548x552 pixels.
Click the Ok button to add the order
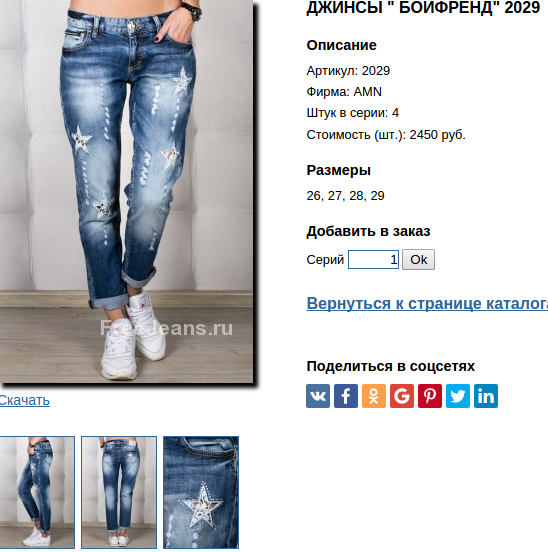coord(418,259)
